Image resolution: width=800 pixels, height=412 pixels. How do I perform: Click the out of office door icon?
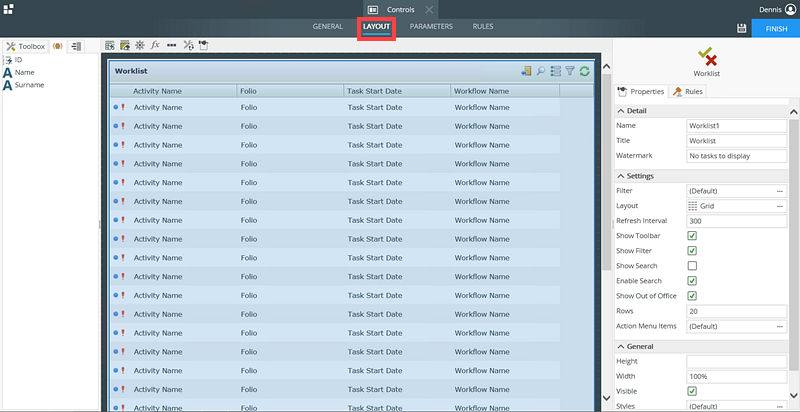pyautogui.click(x=526, y=71)
